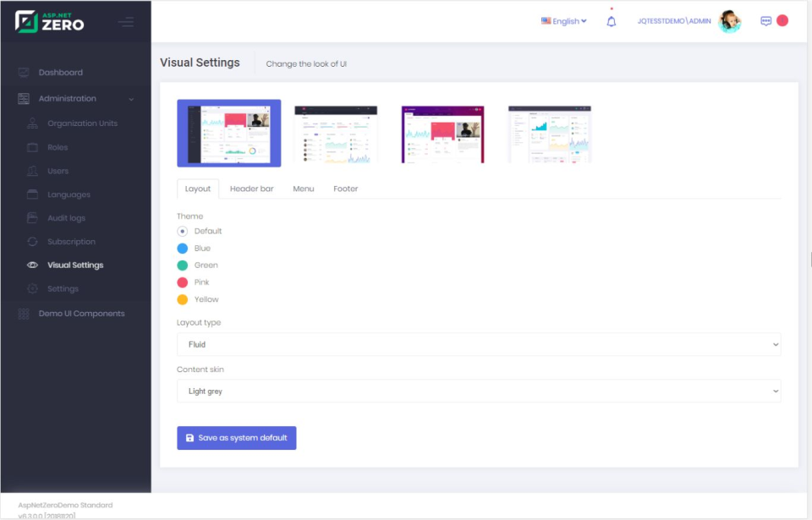The width and height of the screenshot is (812, 520).
Task: Select the first theme preview thumbnail
Action: tap(228, 133)
